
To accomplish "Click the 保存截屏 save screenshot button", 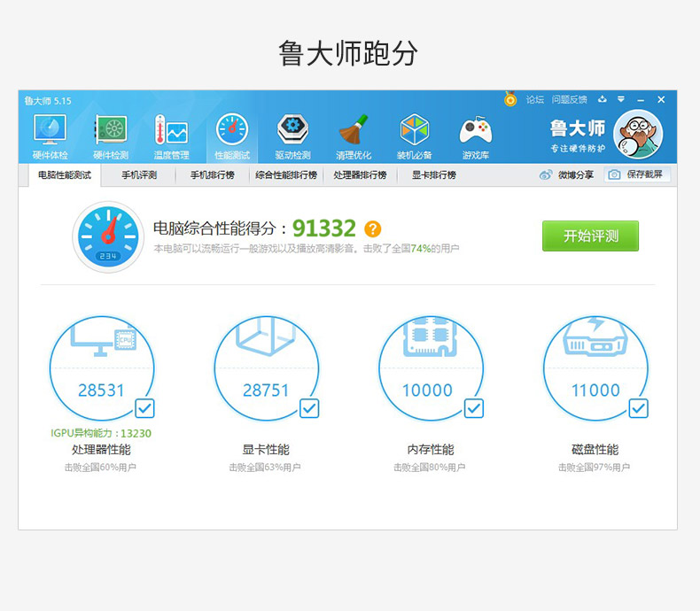I will coord(637,174).
